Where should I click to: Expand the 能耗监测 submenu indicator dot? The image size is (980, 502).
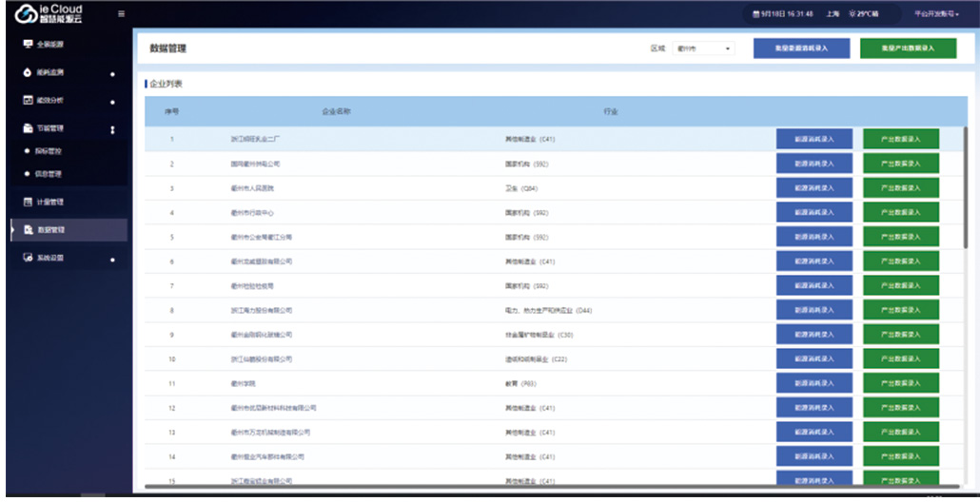pos(112,73)
